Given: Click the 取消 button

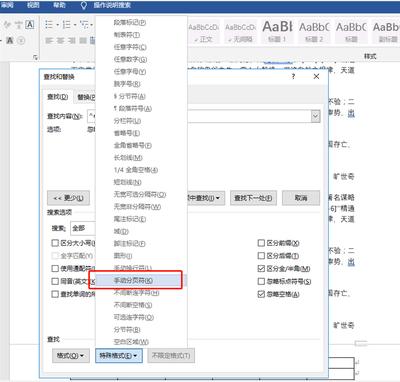Looking at the screenshot, I should point(301,198).
